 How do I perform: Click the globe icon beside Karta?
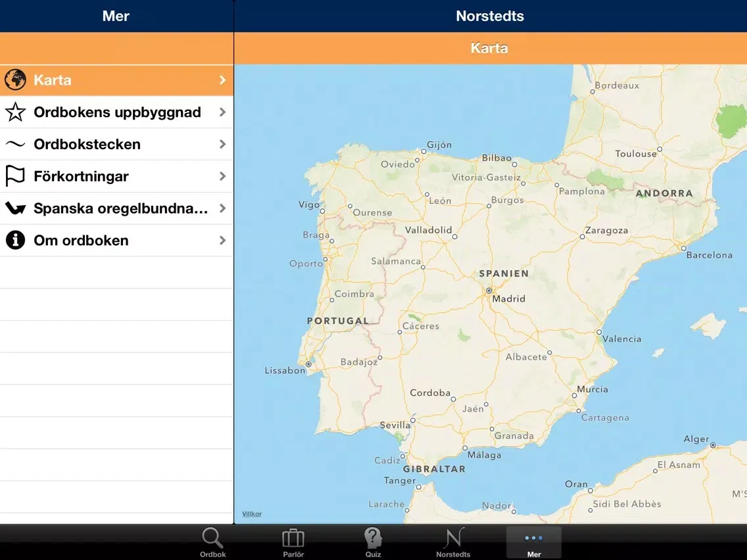click(x=15, y=80)
